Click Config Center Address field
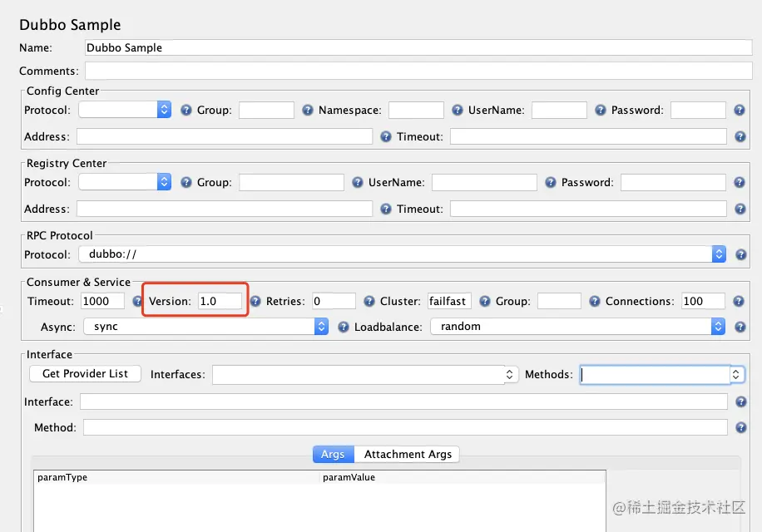762x532 pixels. tap(225, 136)
